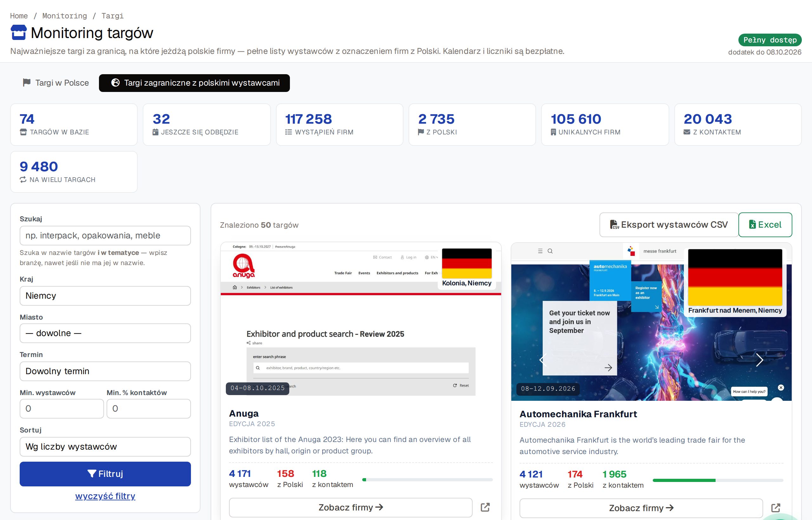This screenshot has width=812, height=520.
Task: Click calendar icon by Jeszcze się odbędzie
Action: pyautogui.click(x=155, y=132)
